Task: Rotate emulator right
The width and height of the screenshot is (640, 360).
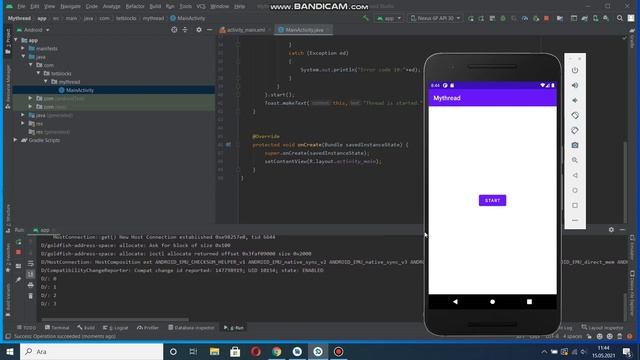Action: (x=575, y=131)
